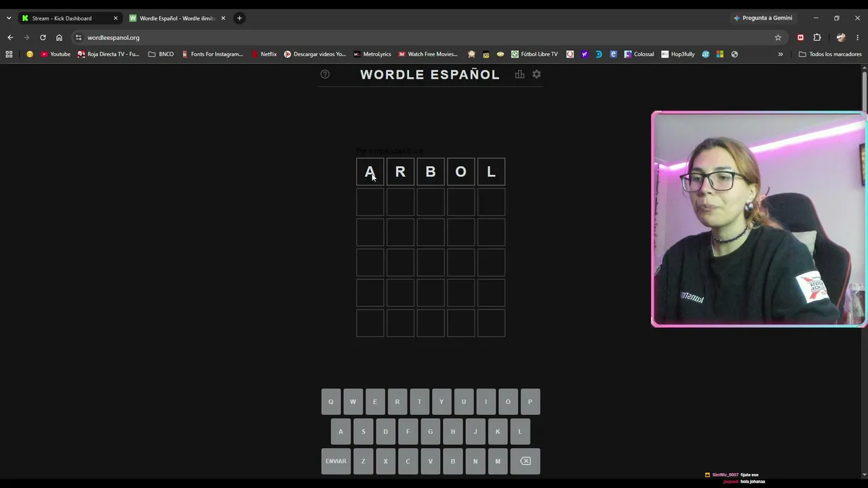Tap the Q key on the on-screen keyboard
The width and height of the screenshot is (868, 488).
pyautogui.click(x=331, y=401)
